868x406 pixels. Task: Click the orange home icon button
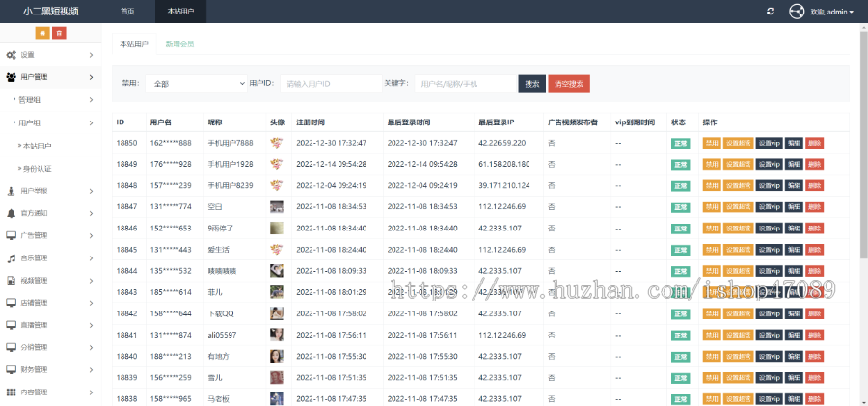tap(42, 33)
